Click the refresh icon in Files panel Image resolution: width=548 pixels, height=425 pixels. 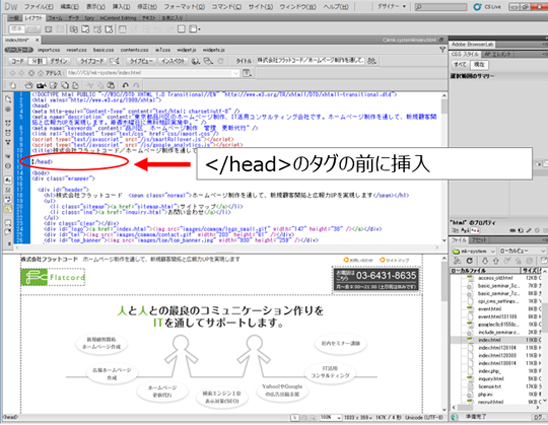tap(469, 261)
